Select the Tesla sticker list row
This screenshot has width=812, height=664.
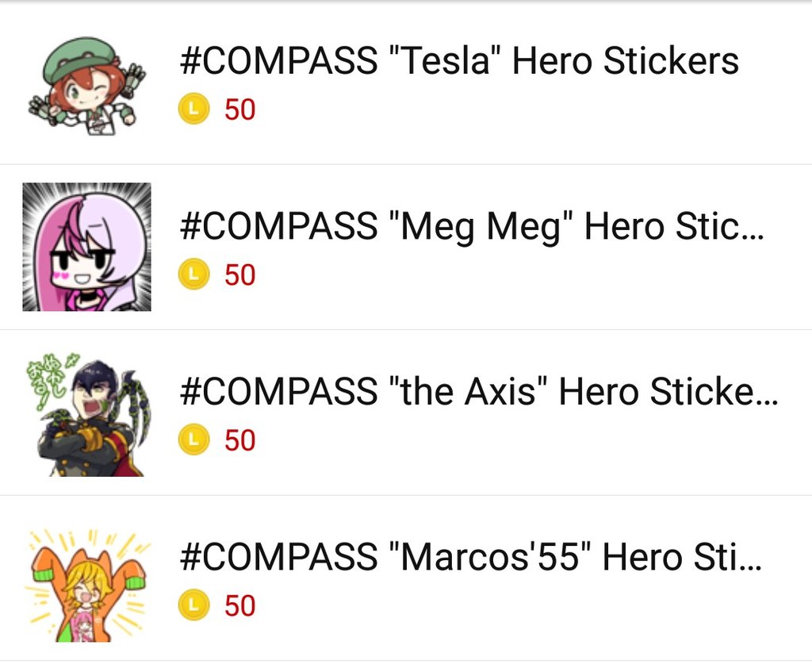(406, 83)
